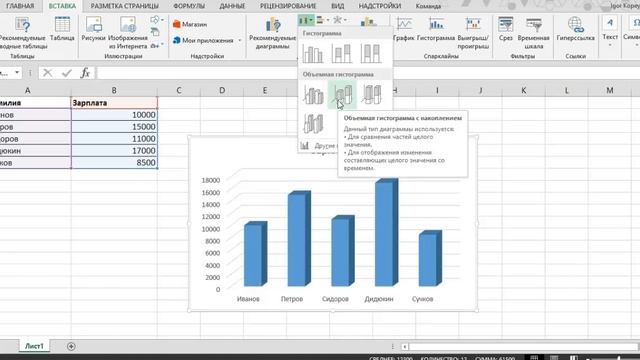Click the Рисунки icon

[x=93, y=29]
